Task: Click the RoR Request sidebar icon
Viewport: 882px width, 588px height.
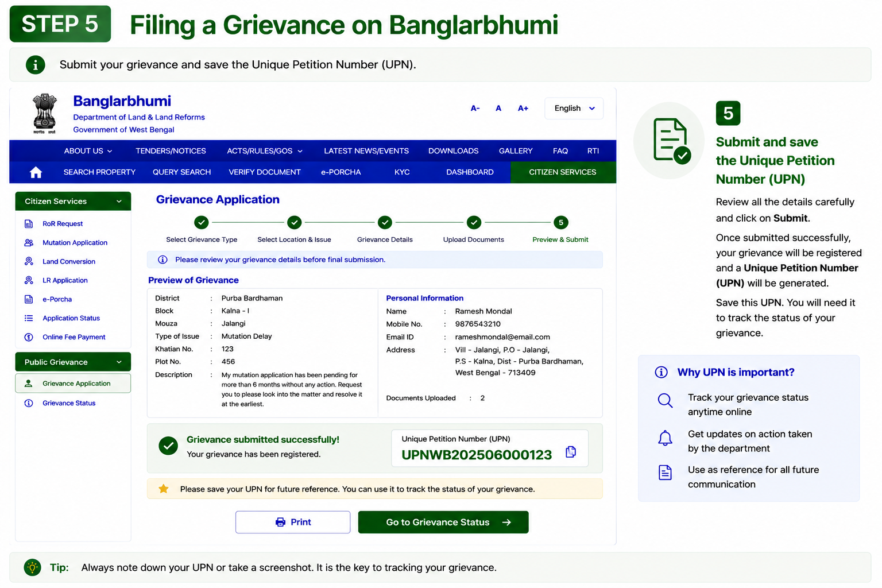Action: click(x=29, y=224)
